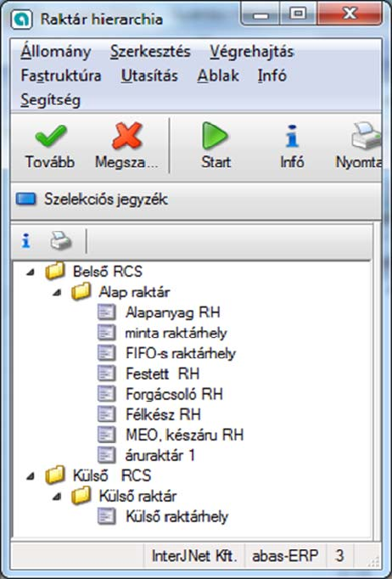Select the Külső RCS node label
Viewport: 392px width, 579px height.
point(112,475)
